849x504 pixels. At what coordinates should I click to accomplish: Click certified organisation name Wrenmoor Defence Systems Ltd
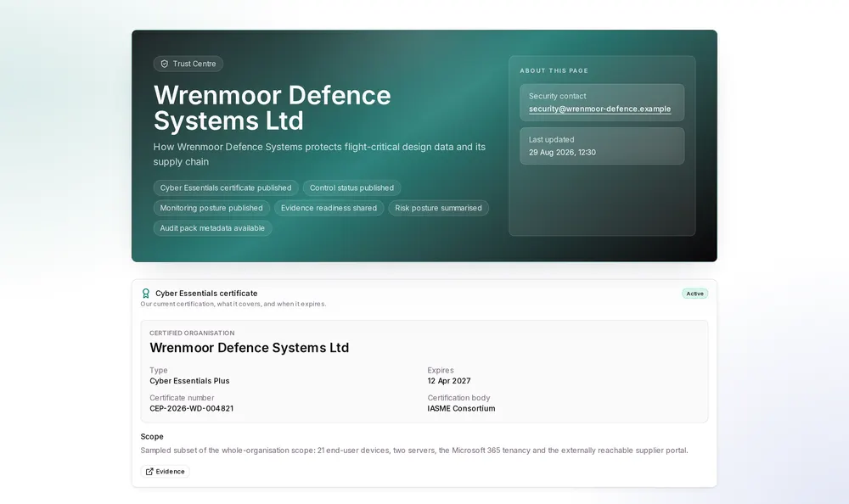point(249,348)
